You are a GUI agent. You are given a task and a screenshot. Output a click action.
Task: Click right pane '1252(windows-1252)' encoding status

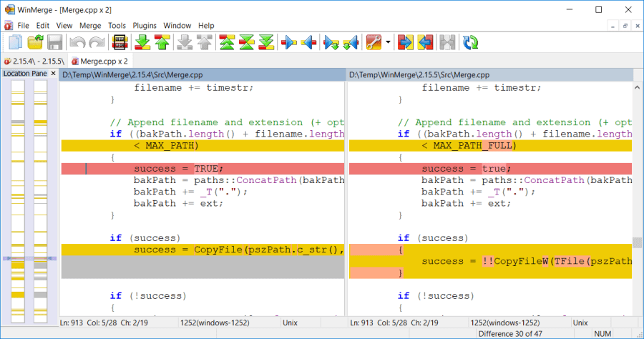pos(504,323)
